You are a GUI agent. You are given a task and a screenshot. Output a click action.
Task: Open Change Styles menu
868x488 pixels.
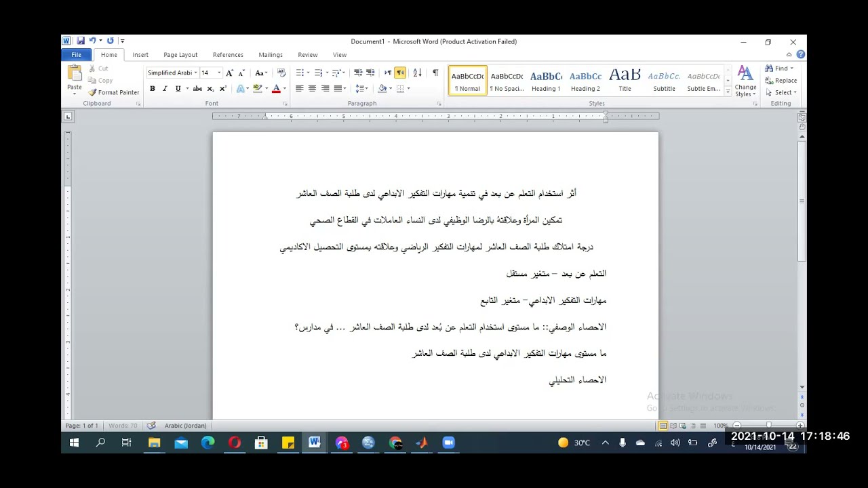click(745, 81)
